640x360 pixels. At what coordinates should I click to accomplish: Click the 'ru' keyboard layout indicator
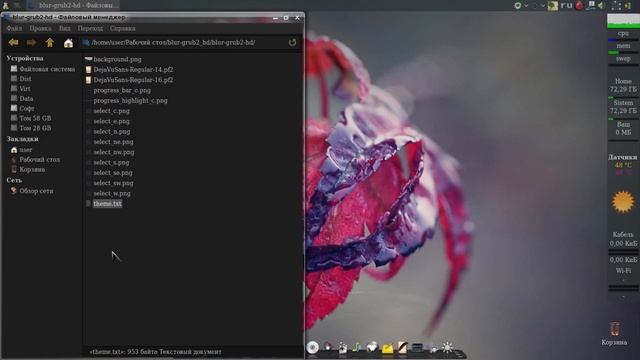566,5
